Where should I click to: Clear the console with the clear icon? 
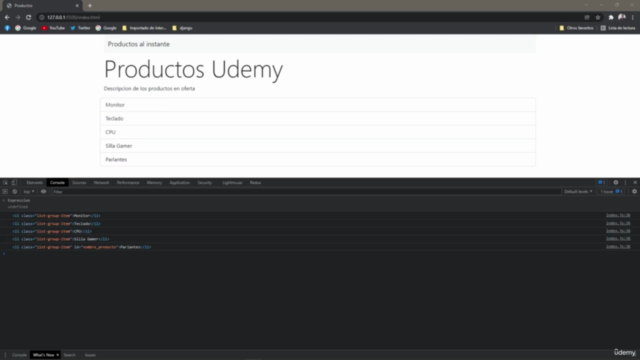15,191
